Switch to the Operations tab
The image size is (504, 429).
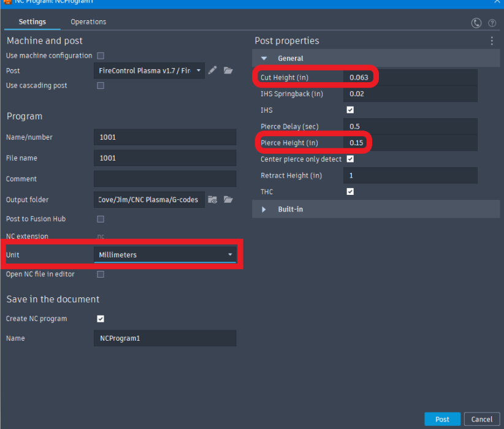[x=88, y=22]
